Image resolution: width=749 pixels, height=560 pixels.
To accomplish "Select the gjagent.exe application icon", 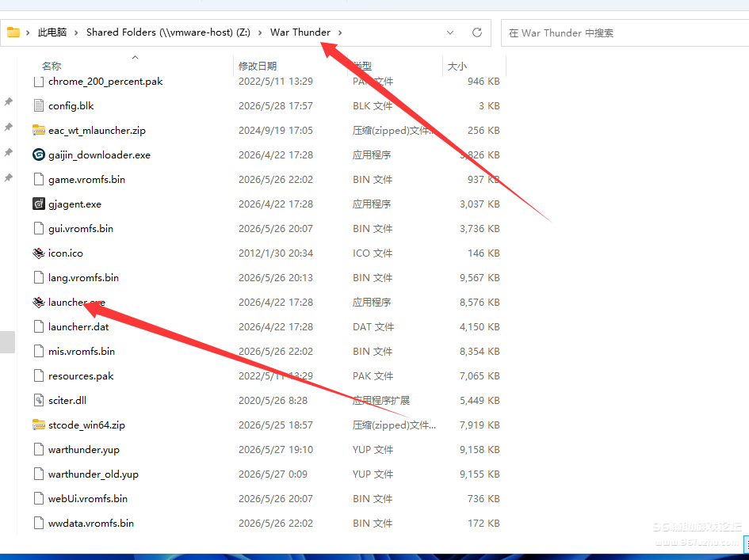I will (39, 204).
